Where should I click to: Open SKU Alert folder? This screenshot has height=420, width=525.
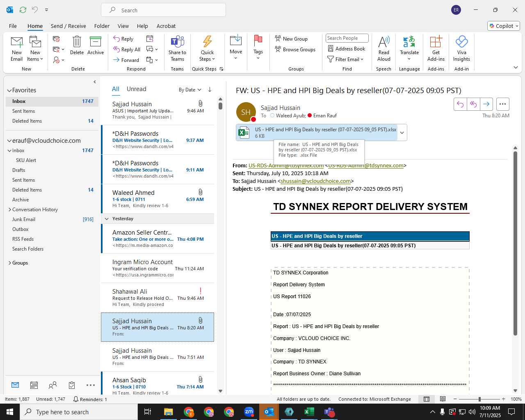[26, 160]
